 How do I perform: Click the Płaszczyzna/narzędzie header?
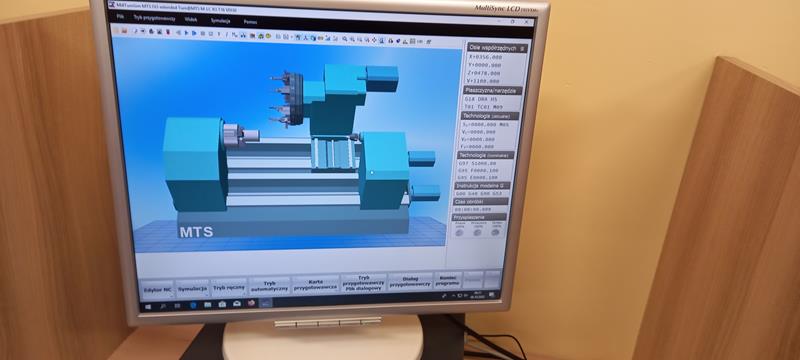[x=493, y=90]
